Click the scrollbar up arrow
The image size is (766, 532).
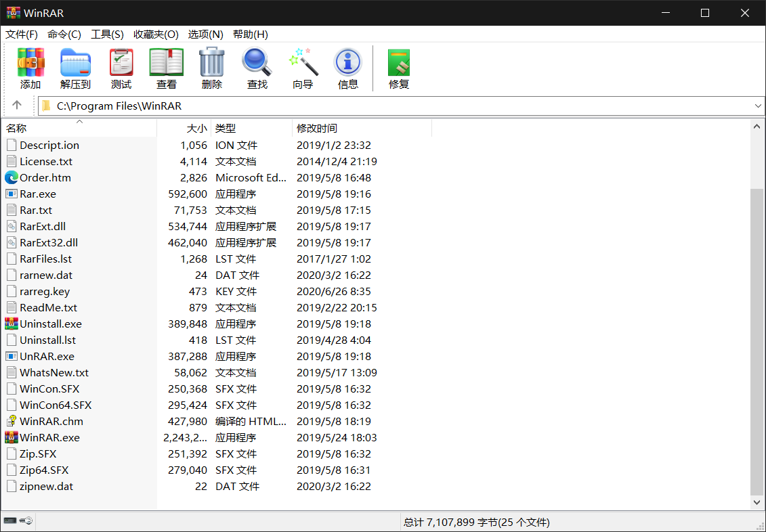click(757, 127)
